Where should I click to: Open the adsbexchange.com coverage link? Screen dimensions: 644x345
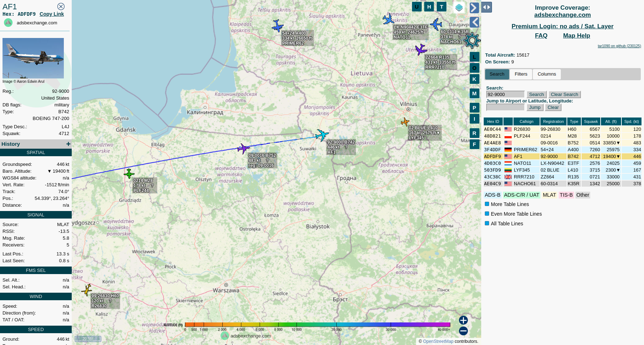click(562, 15)
